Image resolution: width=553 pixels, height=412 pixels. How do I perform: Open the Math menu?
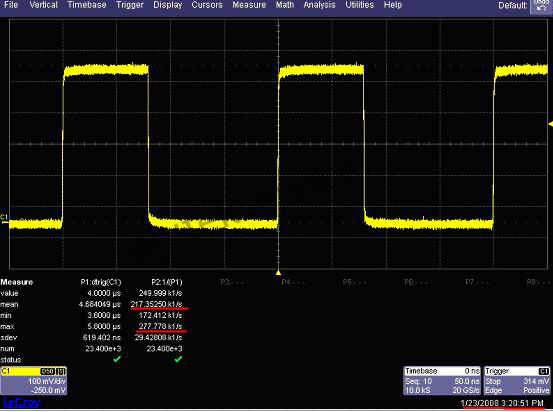pos(285,5)
